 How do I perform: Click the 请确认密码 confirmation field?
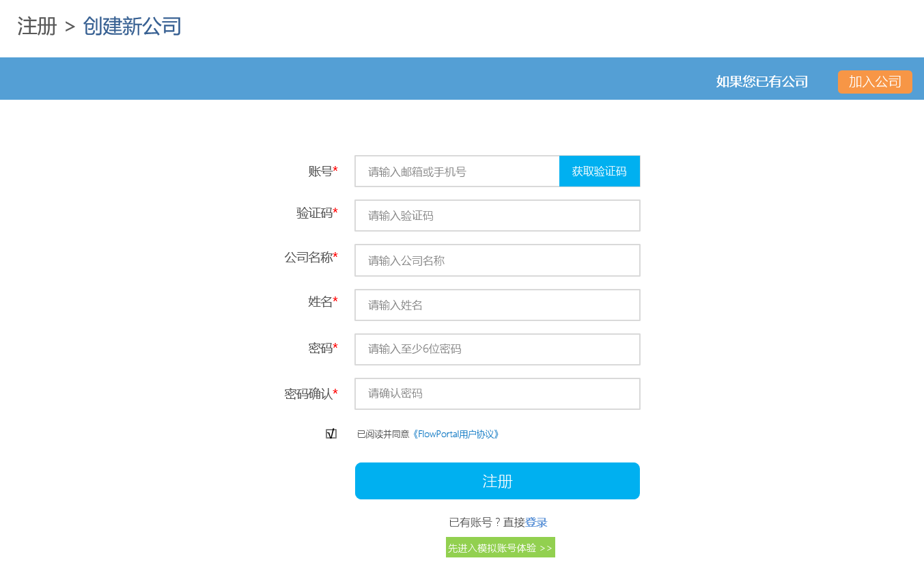(497, 393)
